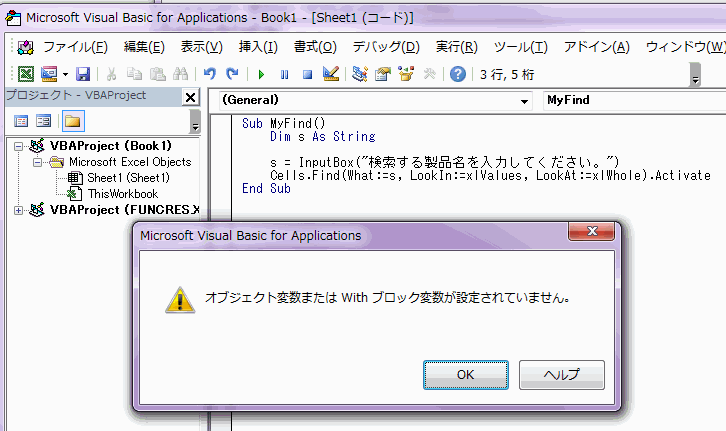Open the Insert UserForm dropdown arrow
Screen dimensions: 726x431
click(65, 74)
